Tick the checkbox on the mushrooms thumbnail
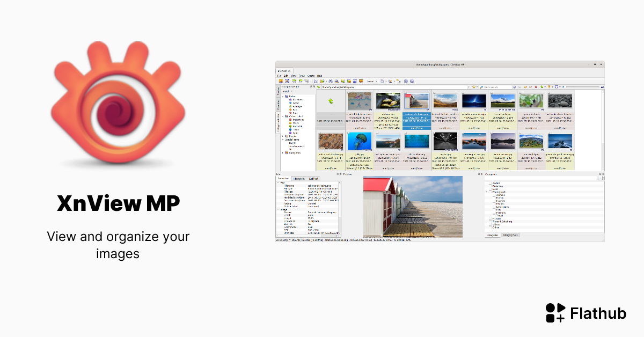Image resolution: width=644 pixels, height=337 pixels. (376, 92)
